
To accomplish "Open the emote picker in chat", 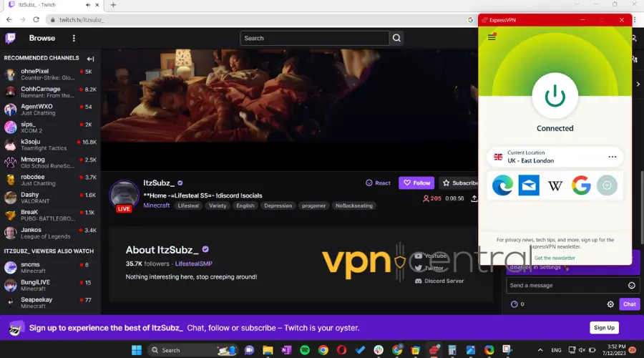I will 632,286.
